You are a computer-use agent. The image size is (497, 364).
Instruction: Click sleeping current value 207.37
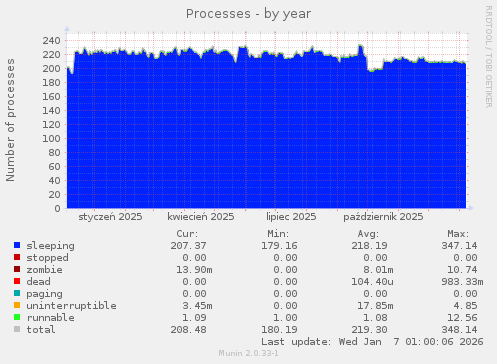click(188, 246)
